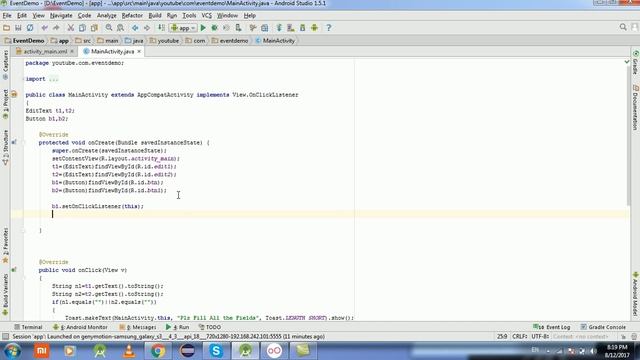
Task: Select the MainActivity breadcrumb item
Action: (275, 41)
